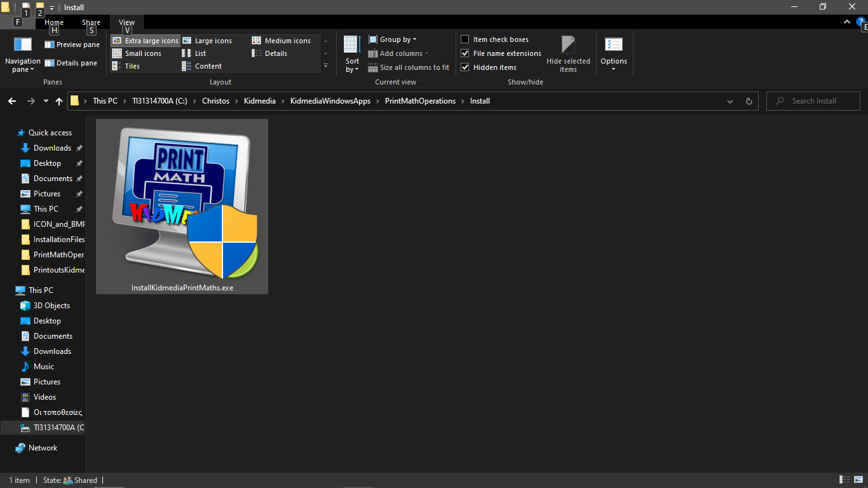Open the Navigation pane dropdown
Screen dimensions: 868x488
[x=23, y=55]
